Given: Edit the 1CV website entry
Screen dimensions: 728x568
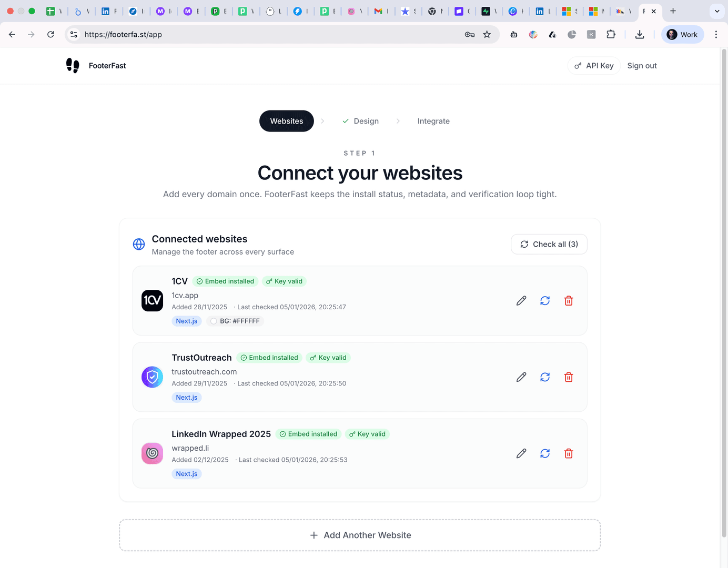Looking at the screenshot, I should click(521, 301).
